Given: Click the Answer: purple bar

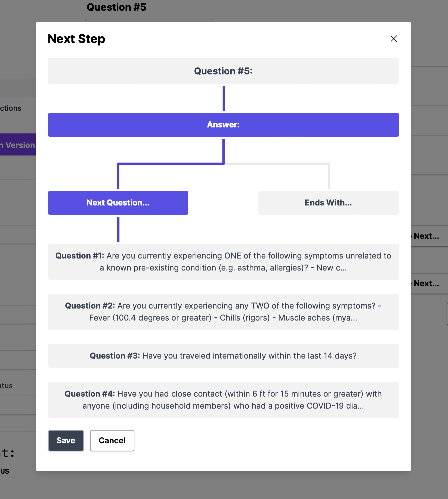Looking at the screenshot, I should pos(223,125).
